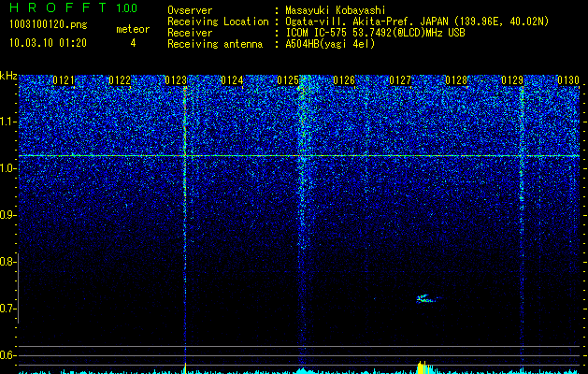Click the kHz axis unit label
Viewport: 588px width, 374px height.
point(8,76)
